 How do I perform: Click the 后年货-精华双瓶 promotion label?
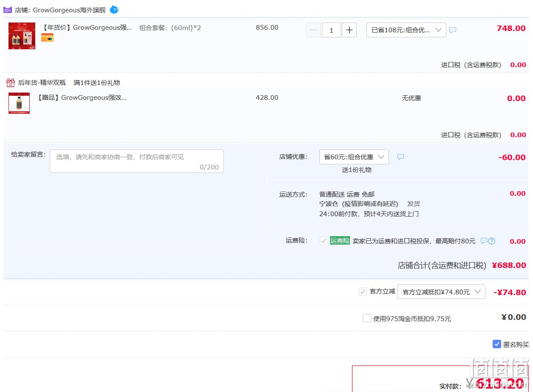click(42, 83)
